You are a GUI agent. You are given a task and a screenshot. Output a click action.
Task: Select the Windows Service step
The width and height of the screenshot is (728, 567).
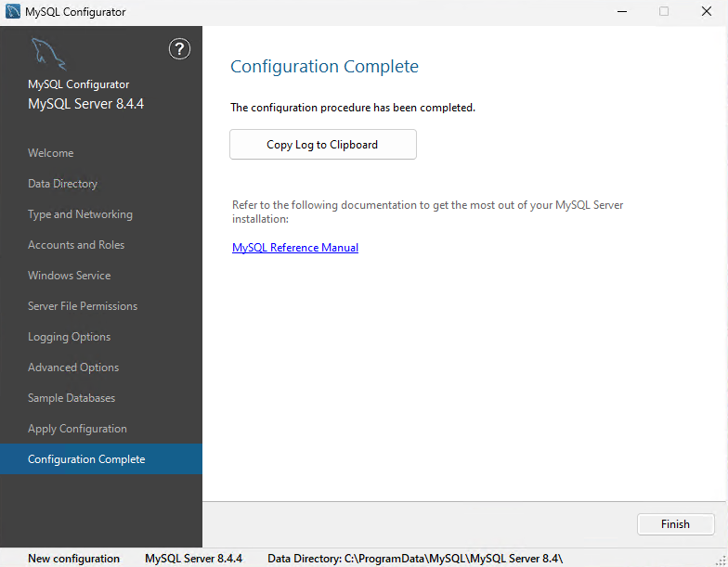click(x=69, y=275)
